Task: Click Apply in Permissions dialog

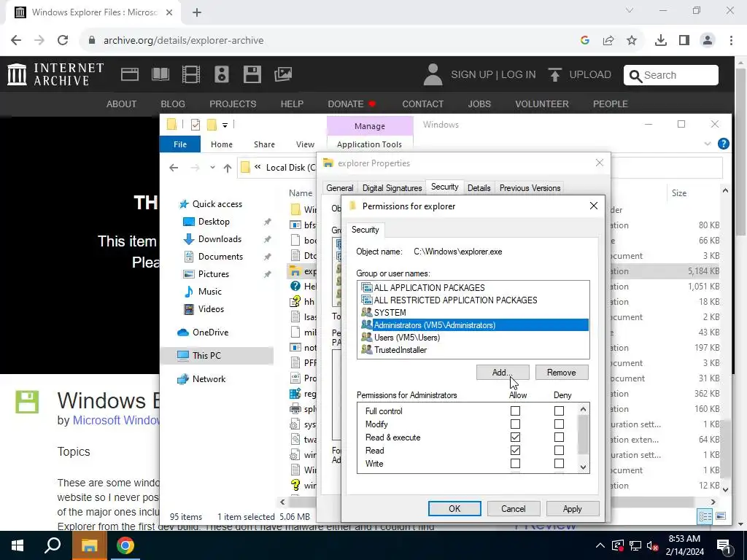Action: [573, 508]
